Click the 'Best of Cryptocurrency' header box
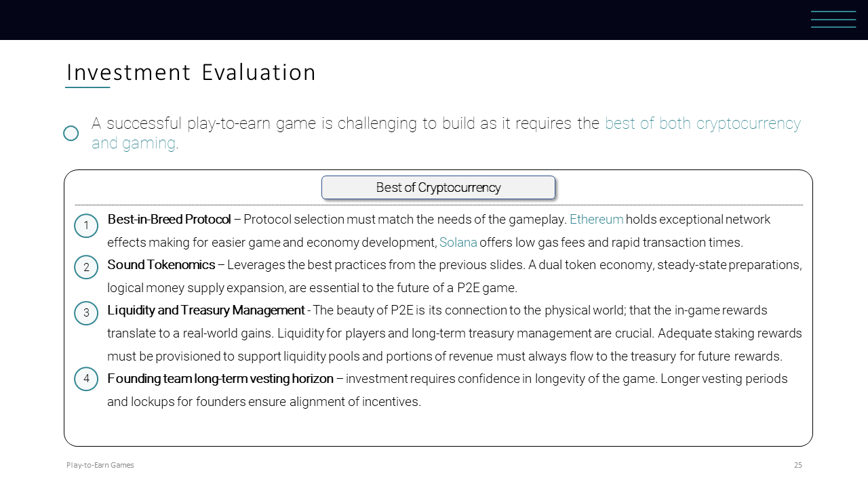The width and height of the screenshot is (868, 488). pyautogui.click(x=438, y=188)
